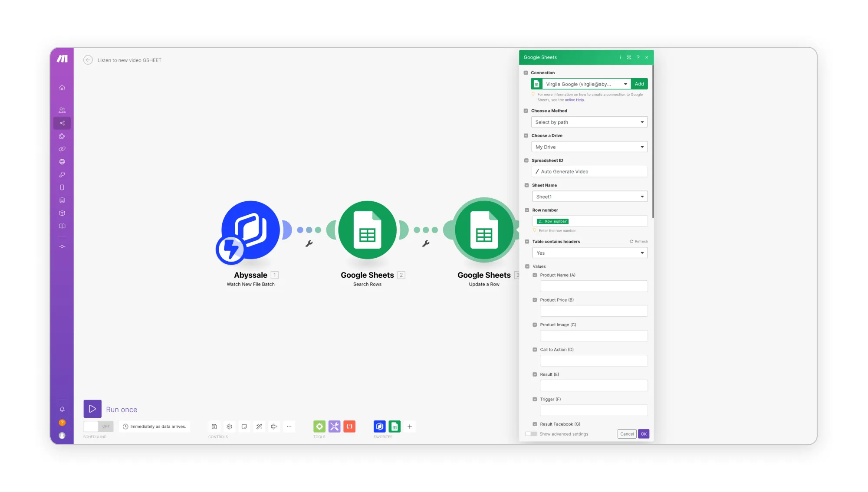Viewport: 868px width, 492px height.
Task: Toggle the scheduling OFF switch
Action: pyautogui.click(x=99, y=426)
